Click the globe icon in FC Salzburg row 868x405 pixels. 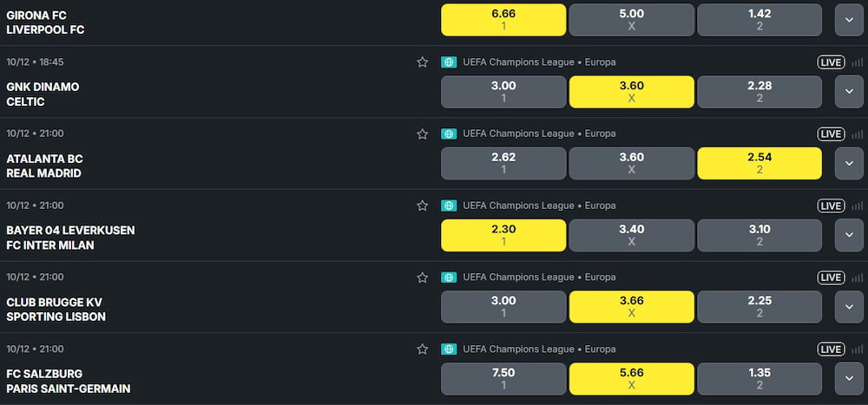pyautogui.click(x=449, y=349)
